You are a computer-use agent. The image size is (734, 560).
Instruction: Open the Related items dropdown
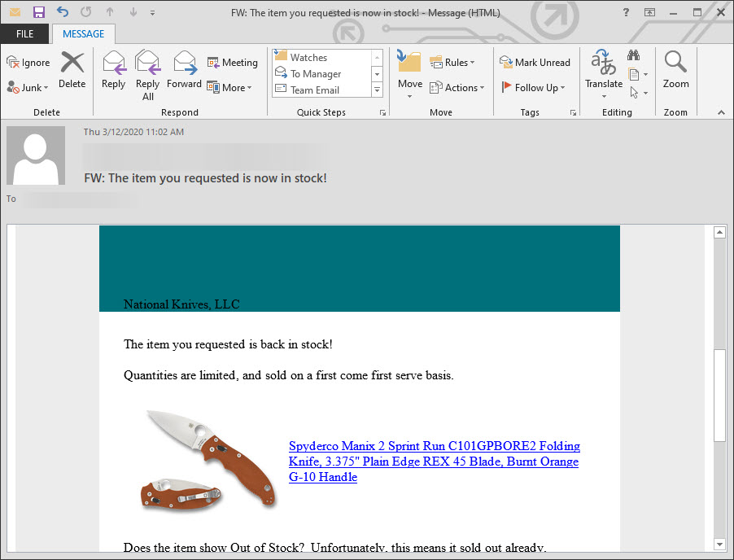point(637,74)
